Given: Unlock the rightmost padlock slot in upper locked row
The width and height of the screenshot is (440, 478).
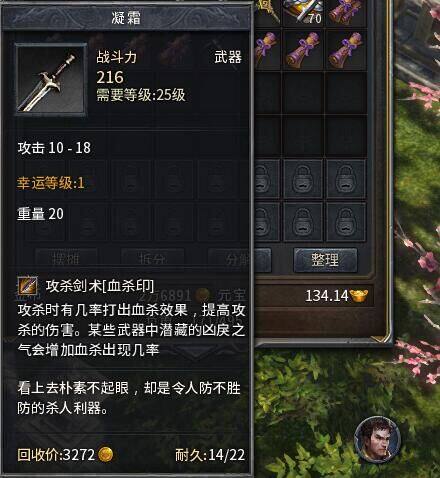Looking at the screenshot, I should pyautogui.click(x=346, y=179).
